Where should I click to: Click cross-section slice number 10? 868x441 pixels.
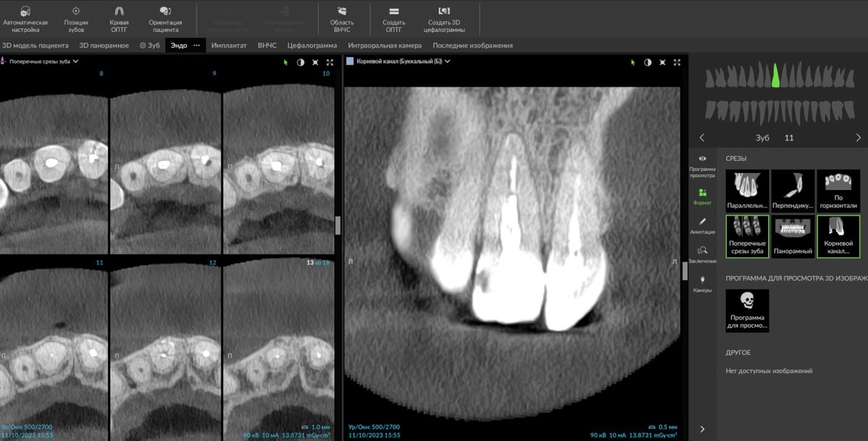click(x=326, y=74)
